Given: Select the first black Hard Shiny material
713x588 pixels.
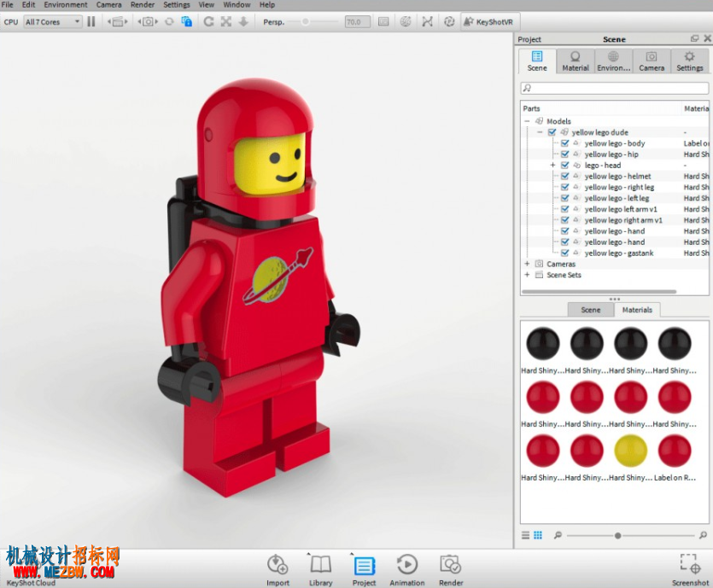Looking at the screenshot, I should tap(543, 344).
